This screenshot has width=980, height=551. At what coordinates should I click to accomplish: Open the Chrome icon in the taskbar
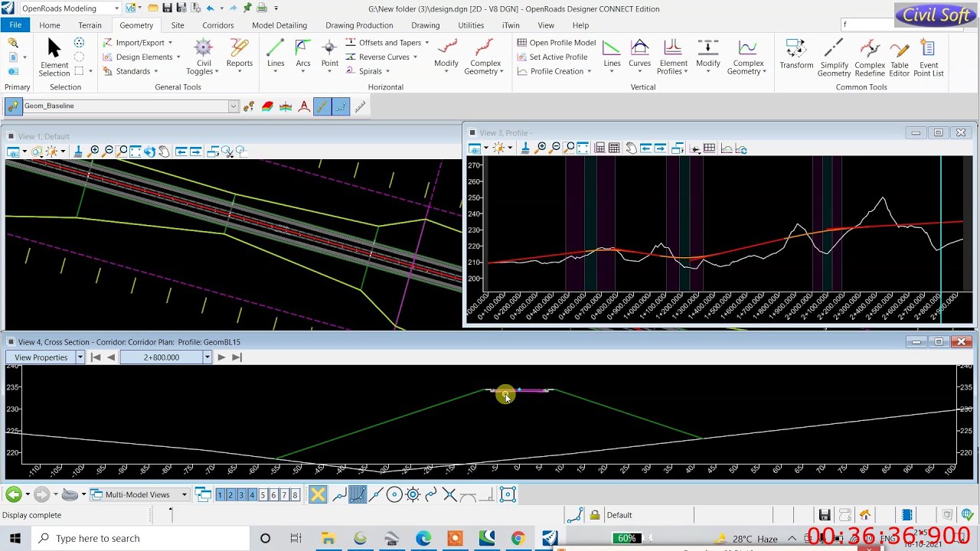click(518, 539)
